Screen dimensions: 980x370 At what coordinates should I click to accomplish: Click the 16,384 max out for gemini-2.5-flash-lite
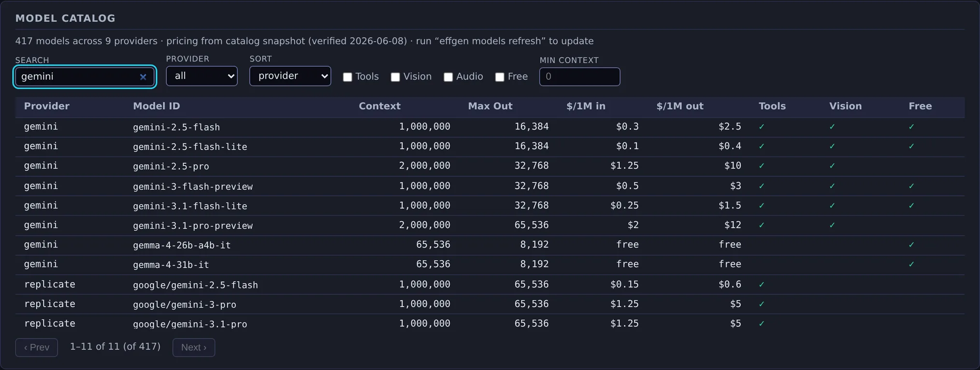coord(532,146)
